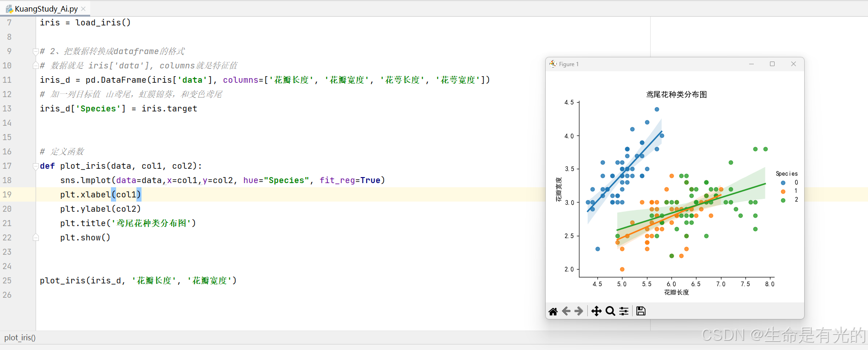
Task: Click the green Species 2 legend marker
Action: [783, 200]
